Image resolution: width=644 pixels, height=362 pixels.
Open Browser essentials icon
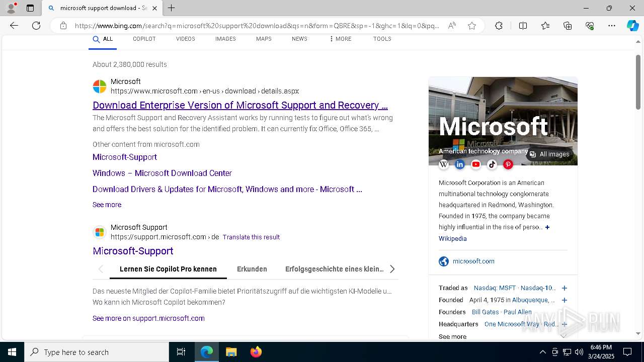[590, 26]
